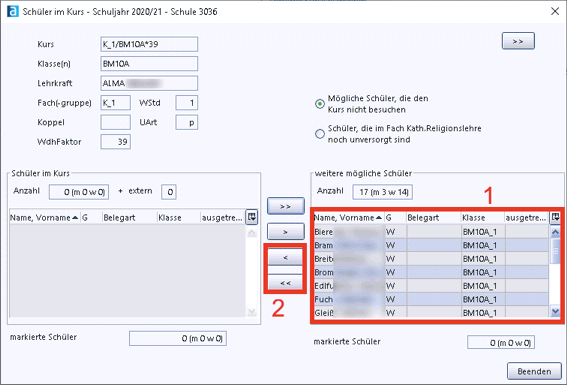Click the '>>' move-all button between the lists
Viewport: 567px width, 385px height.
(285, 206)
